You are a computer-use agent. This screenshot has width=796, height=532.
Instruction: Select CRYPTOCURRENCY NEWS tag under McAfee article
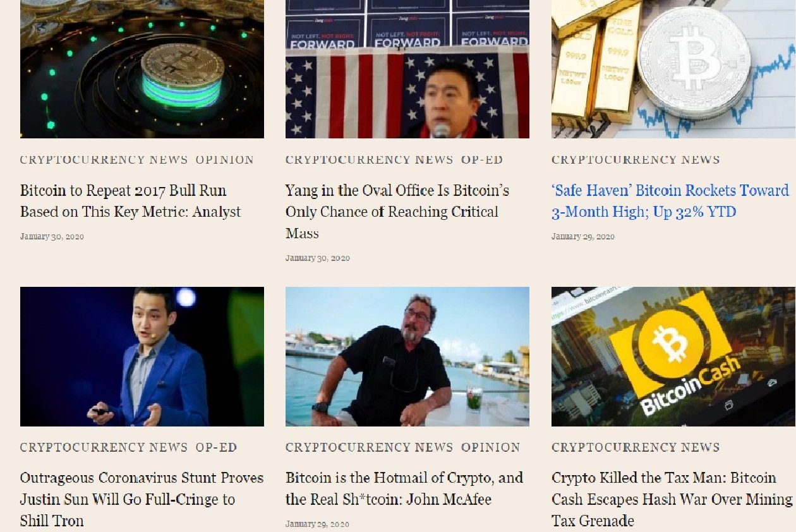(x=370, y=447)
